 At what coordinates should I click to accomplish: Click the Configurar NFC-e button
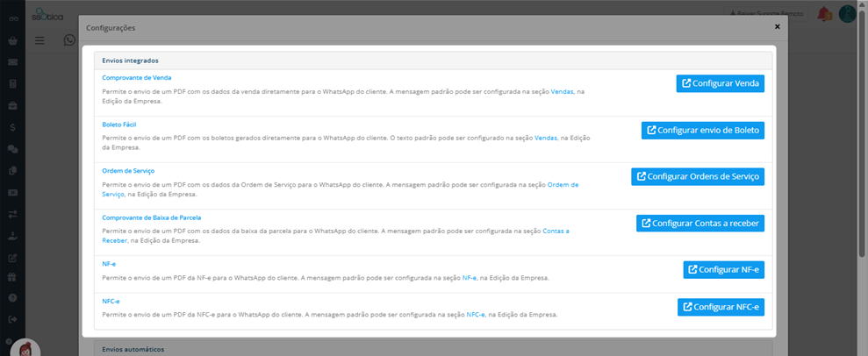point(721,308)
